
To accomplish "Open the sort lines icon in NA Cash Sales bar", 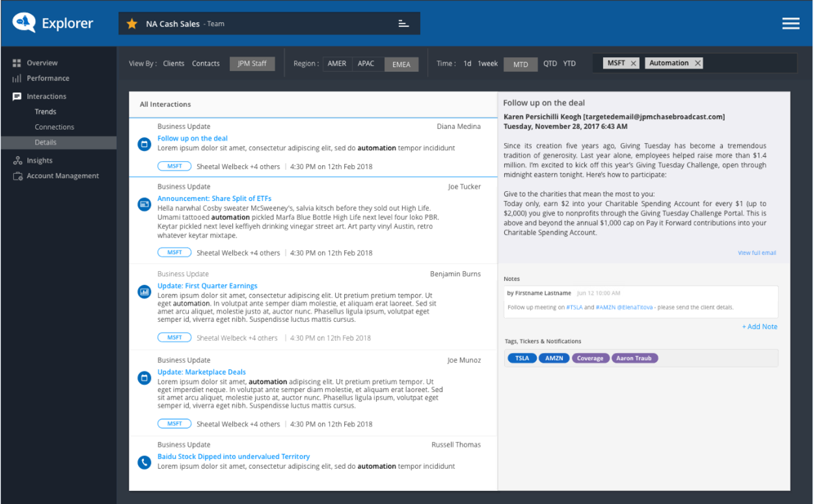I will pos(403,24).
